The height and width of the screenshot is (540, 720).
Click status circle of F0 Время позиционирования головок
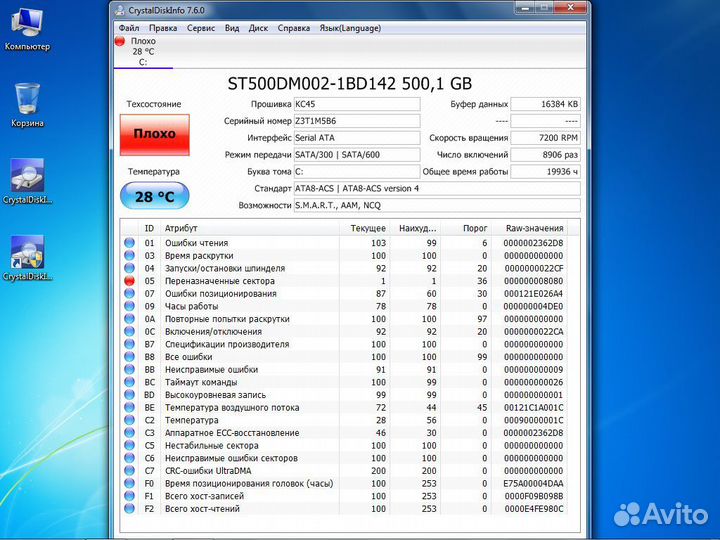(129, 483)
